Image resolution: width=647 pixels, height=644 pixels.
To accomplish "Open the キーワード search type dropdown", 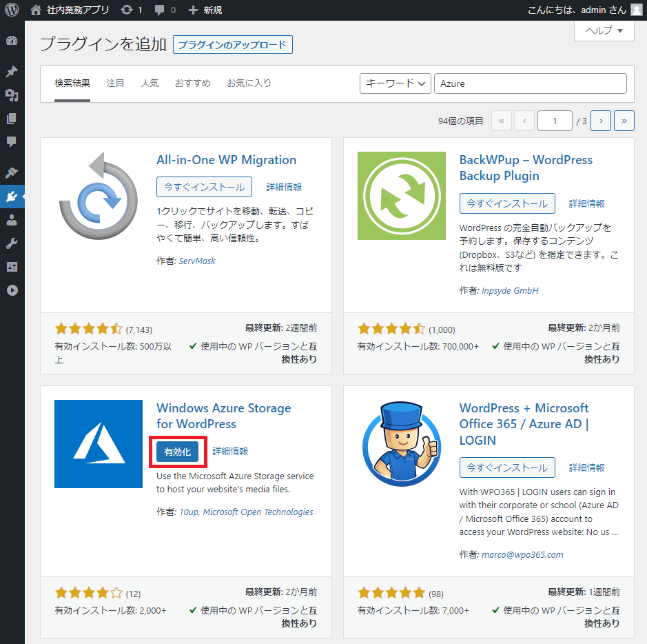I will (x=396, y=83).
